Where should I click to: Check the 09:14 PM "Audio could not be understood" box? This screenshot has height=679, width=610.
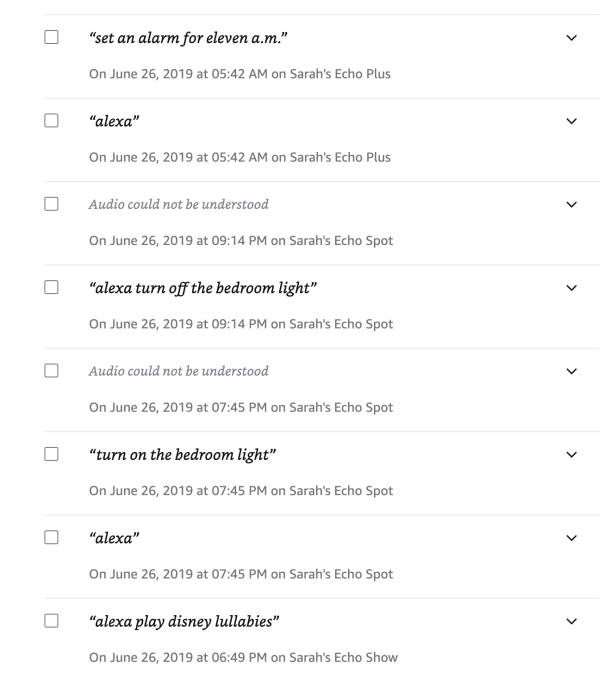pos(52,204)
